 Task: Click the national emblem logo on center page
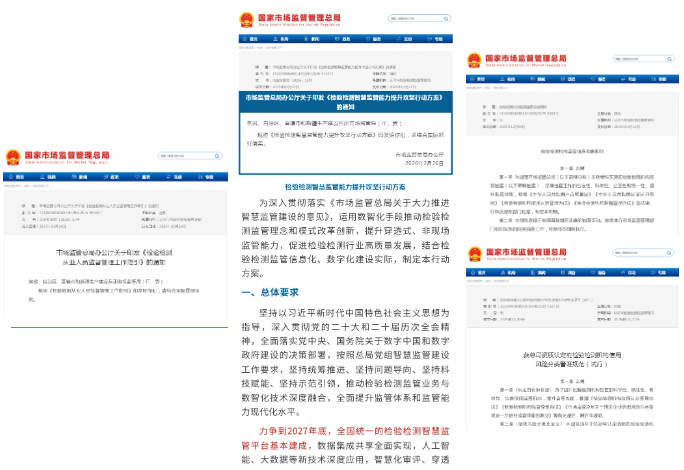click(x=246, y=20)
